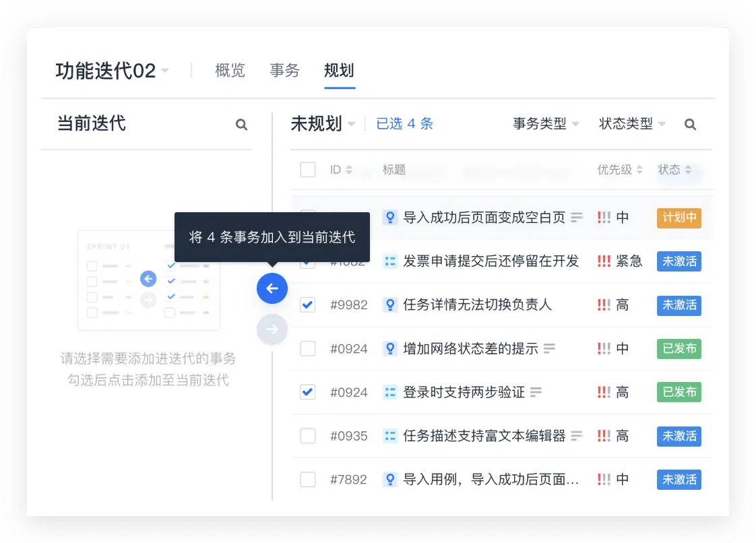This screenshot has height=543, width=756.
Task: Switch to the 概览 tab
Action: (230, 71)
